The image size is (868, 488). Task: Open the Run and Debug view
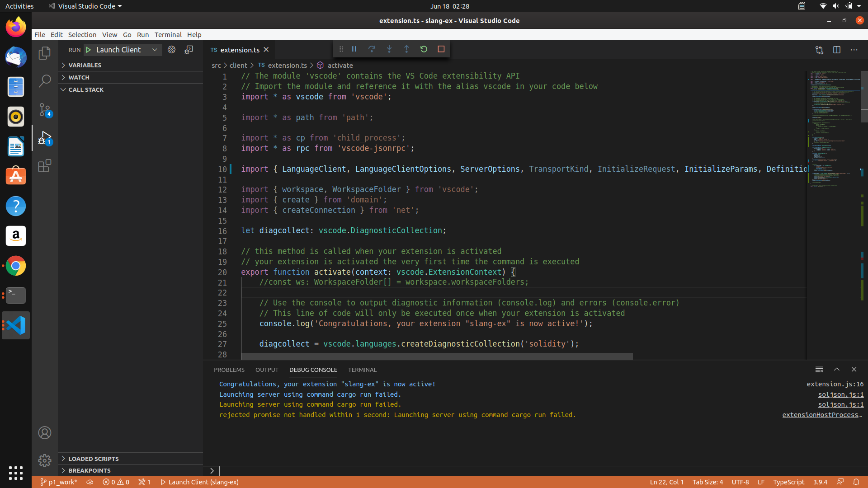(44, 138)
